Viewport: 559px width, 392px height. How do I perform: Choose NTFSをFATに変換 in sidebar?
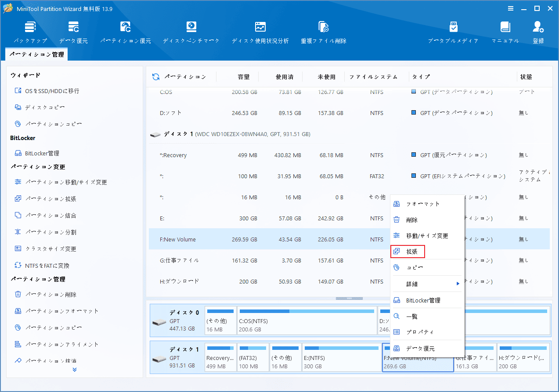click(42, 266)
